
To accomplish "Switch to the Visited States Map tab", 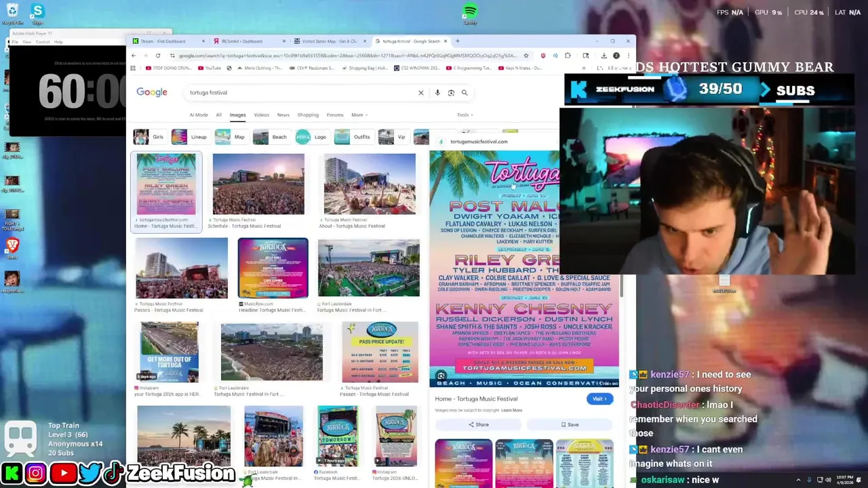I will pyautogui.click(x=330, y=41).
